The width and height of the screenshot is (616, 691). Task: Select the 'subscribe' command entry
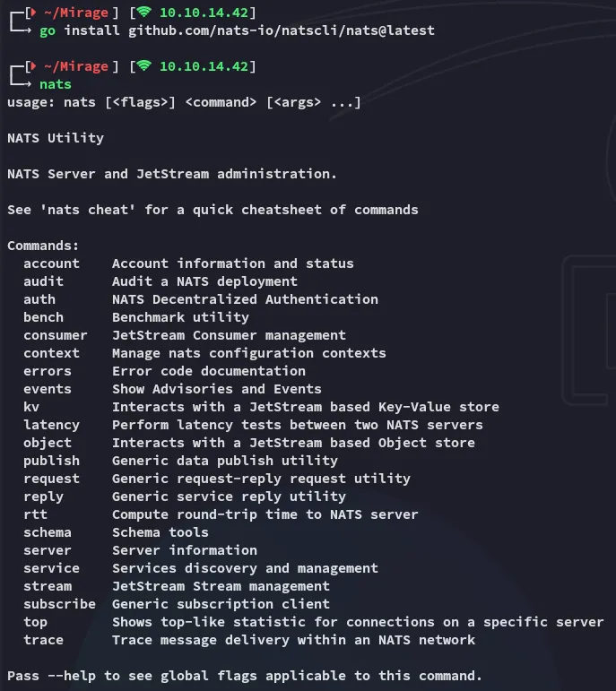59,604
